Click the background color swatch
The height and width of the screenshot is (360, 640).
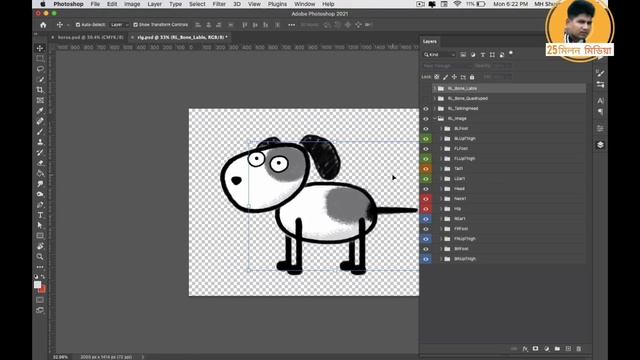click(x=42, y=289)
